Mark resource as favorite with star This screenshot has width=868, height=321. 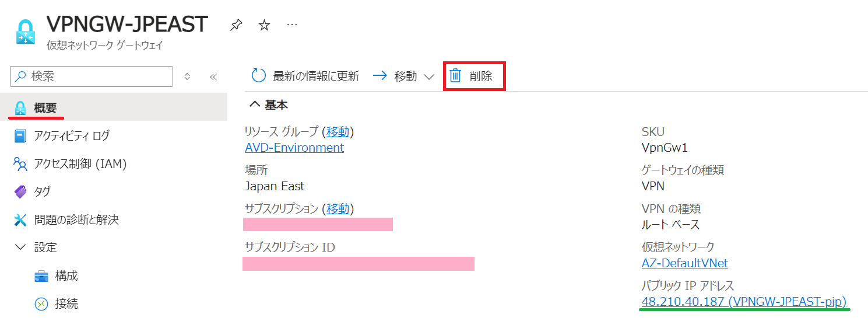pyautogui.click(x=264, y=25)
